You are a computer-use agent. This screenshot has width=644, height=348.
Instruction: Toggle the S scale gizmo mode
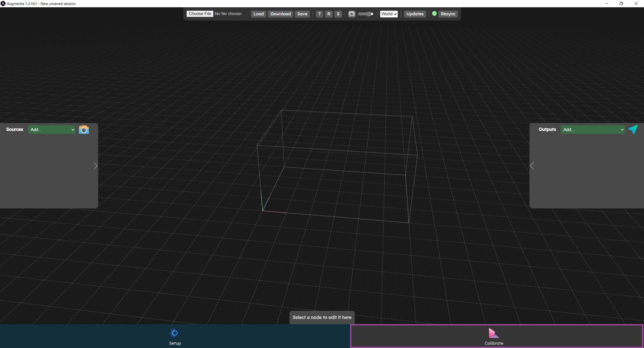338,14
